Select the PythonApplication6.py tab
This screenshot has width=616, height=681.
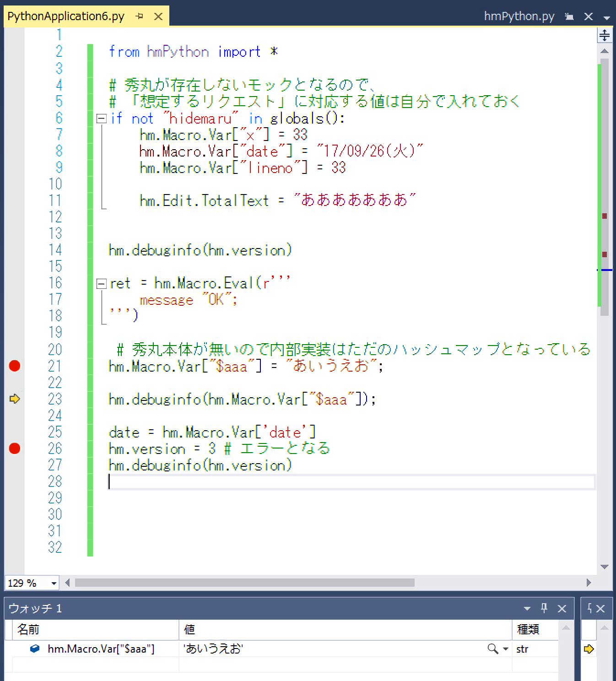[x=66, y=16]
